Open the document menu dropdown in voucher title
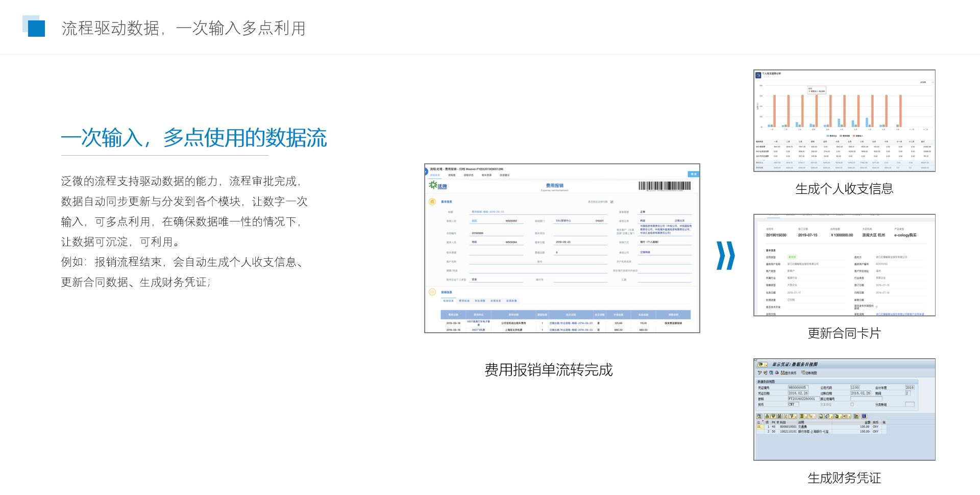Image resolution: width=980 pixels, height=495 pixels. point(762,364)
